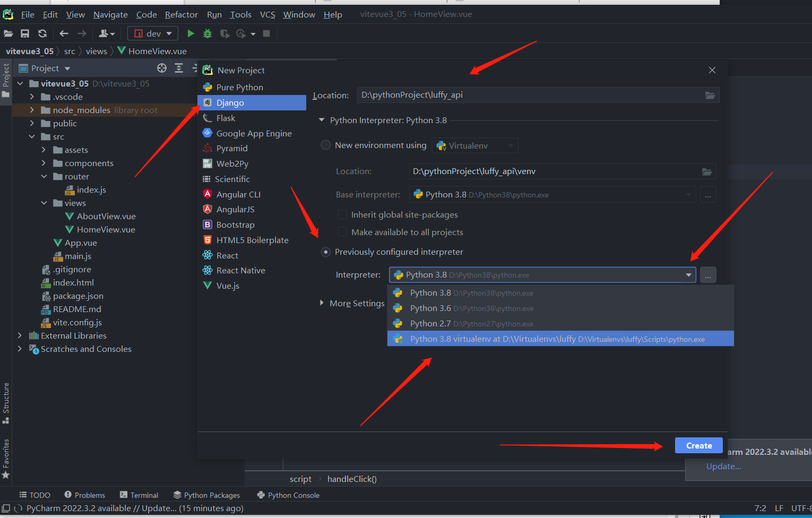
Task: Open the Tools menu
Action: pos(240,14)
